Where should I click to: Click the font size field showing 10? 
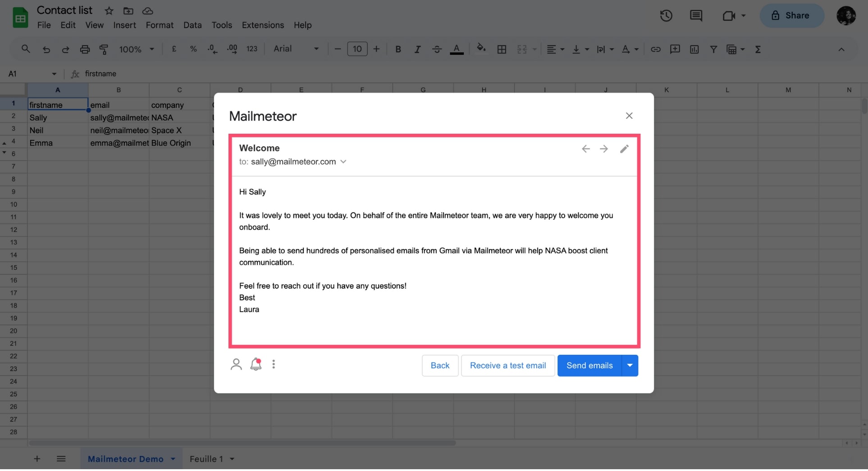pyautogui.click(x=357, y=49)
